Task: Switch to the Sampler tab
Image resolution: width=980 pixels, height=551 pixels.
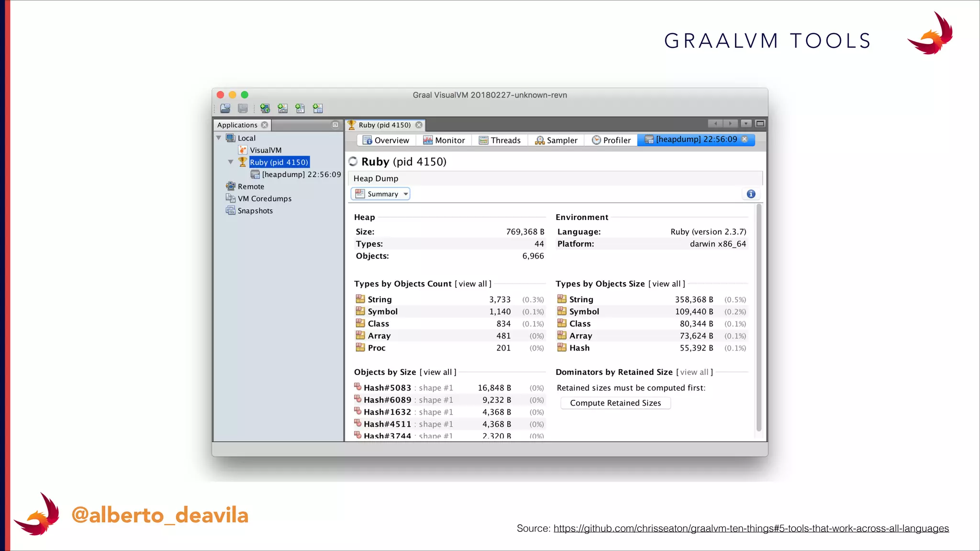Action: click(556, 140)
